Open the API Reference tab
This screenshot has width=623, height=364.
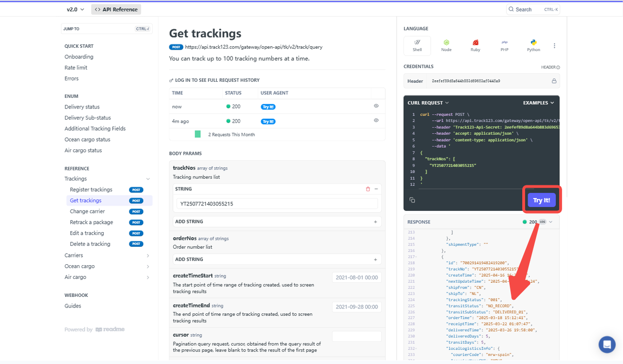[116, 9]
